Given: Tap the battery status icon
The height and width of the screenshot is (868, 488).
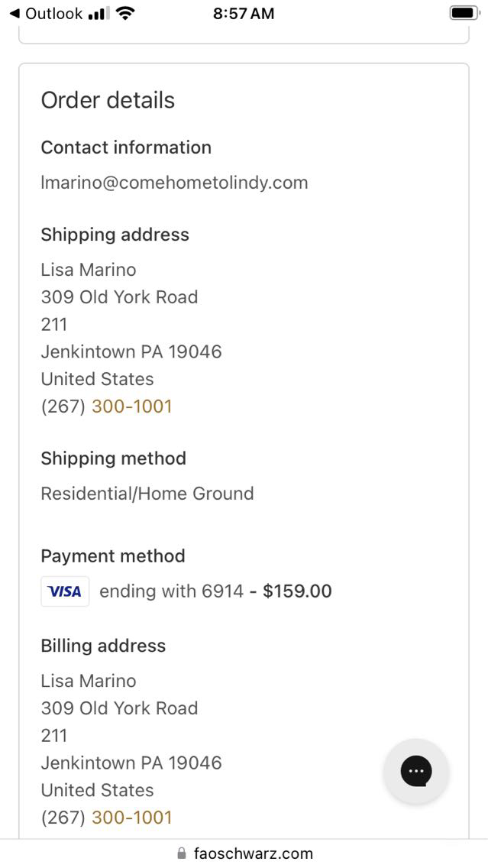Looking at the screenshot, I should coord(463,14).
